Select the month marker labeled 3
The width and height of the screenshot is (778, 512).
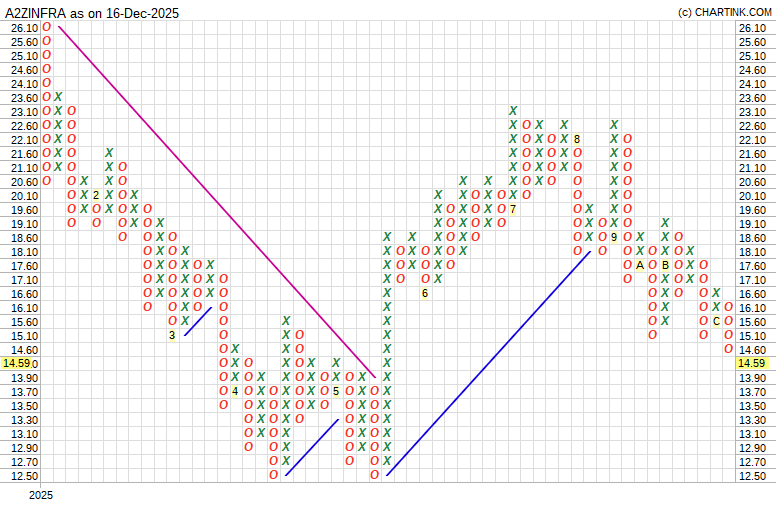[x=172, y=335]
